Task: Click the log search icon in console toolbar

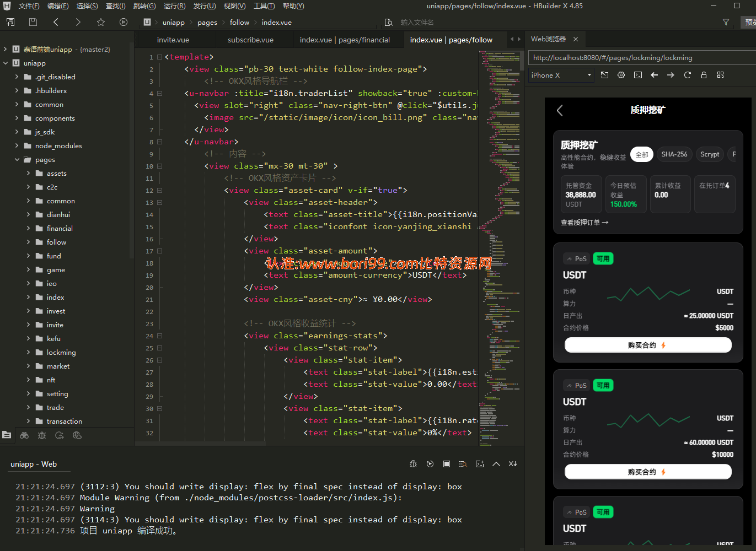Action: coord(463,464)
